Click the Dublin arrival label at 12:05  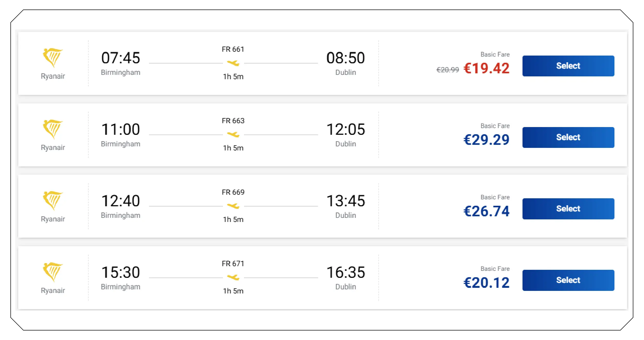pos(346,144)
